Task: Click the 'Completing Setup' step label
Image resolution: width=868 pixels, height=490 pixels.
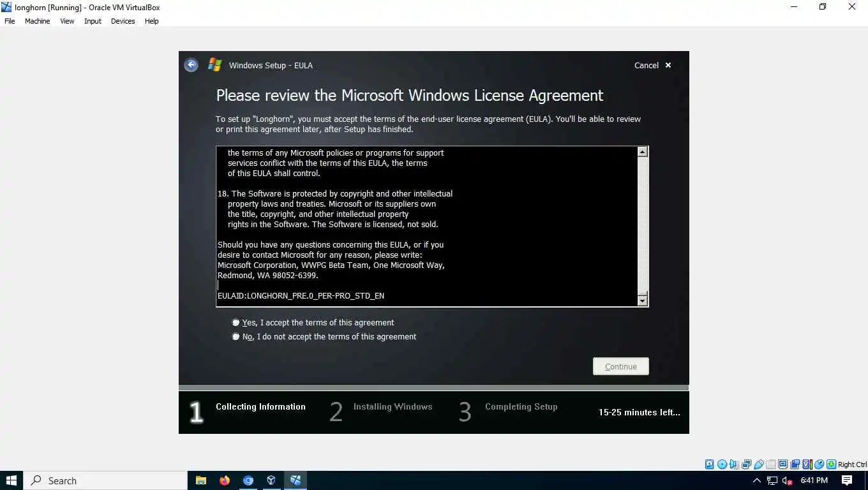Action: (x=521, y=407)
